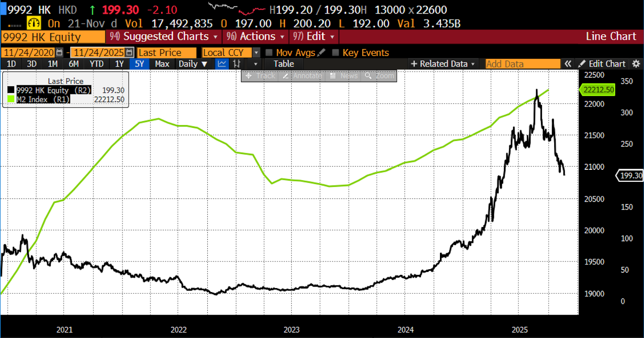This screenshot has width=644, height=338.
Task: Select the line chart type icon
Action: (x=222, y=64)
